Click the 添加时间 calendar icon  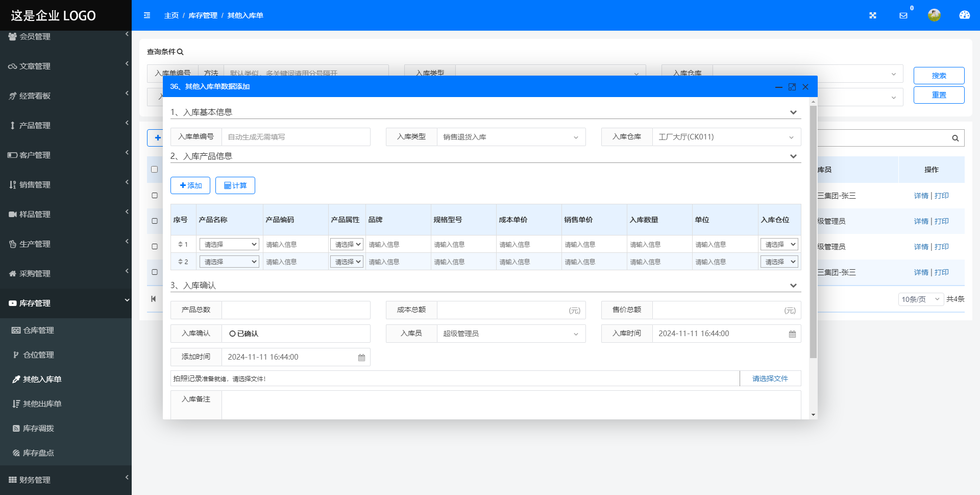pos(361,358)
